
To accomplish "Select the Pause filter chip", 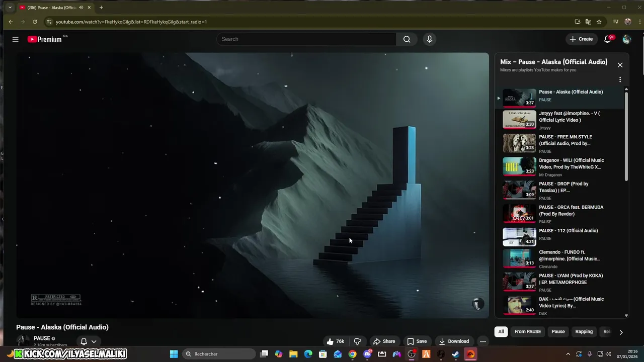I will (558, 332).
